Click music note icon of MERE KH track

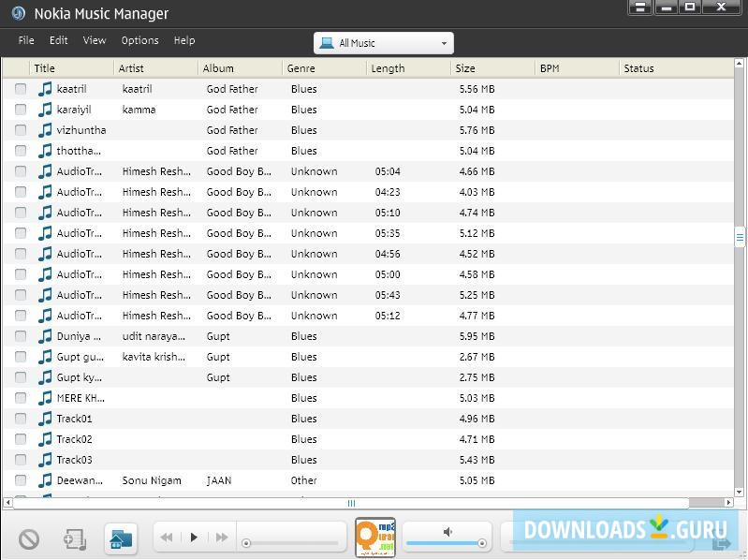pyautogui.click(x=45, y=398)
